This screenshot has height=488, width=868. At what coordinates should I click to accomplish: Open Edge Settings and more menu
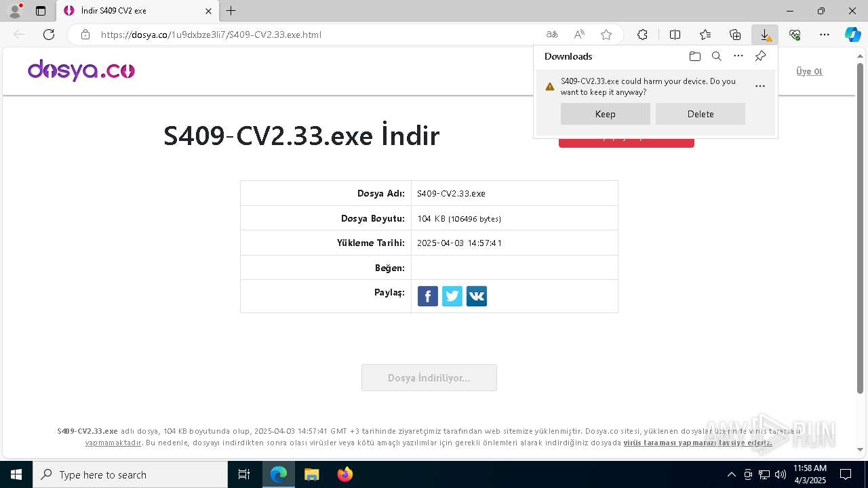825,35
